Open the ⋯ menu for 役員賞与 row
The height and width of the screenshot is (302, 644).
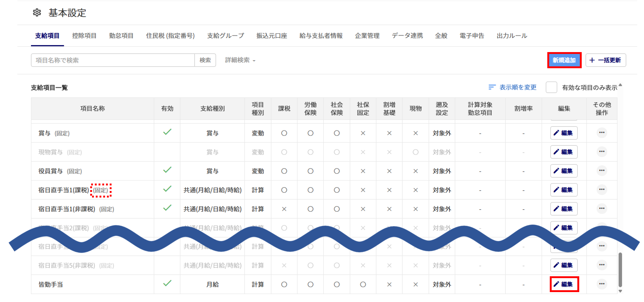coord(602,171)
